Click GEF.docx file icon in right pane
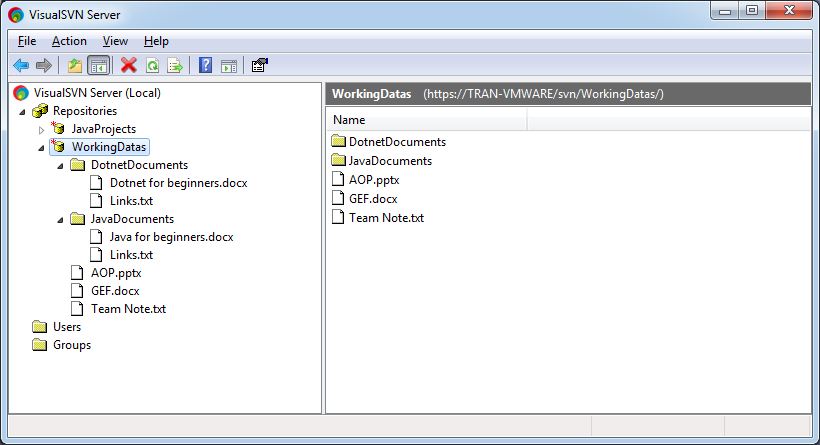The image size is (820, 445). 338,198
